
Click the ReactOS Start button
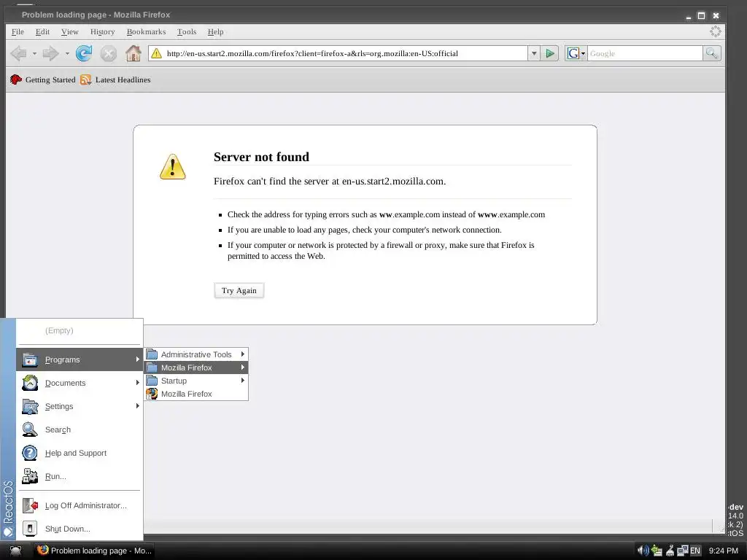pyautogui.click(x=15, y=551)
